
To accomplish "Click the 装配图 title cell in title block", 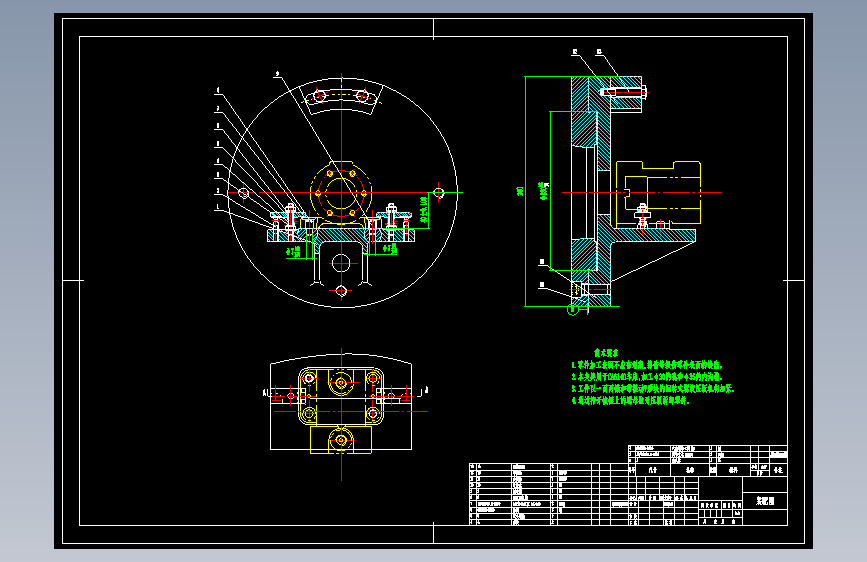I will 765,501.
